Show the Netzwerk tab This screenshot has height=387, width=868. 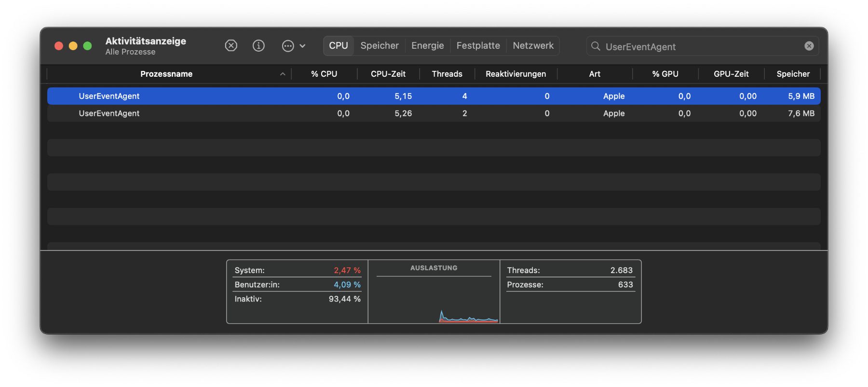533,46
